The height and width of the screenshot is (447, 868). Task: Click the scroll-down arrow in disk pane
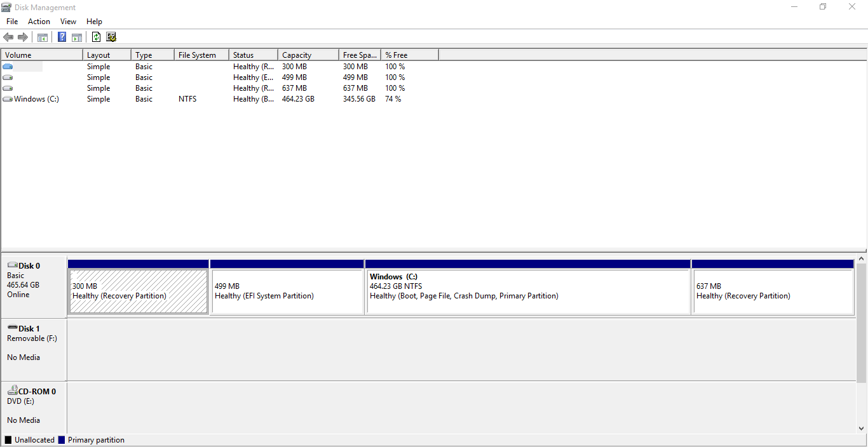click(862, 429)
